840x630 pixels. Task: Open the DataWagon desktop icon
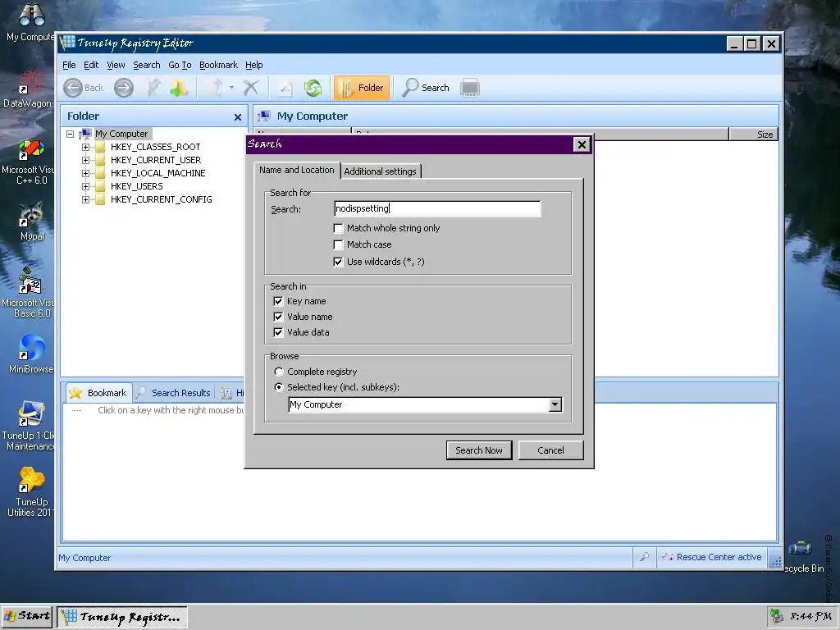point(30,89)
